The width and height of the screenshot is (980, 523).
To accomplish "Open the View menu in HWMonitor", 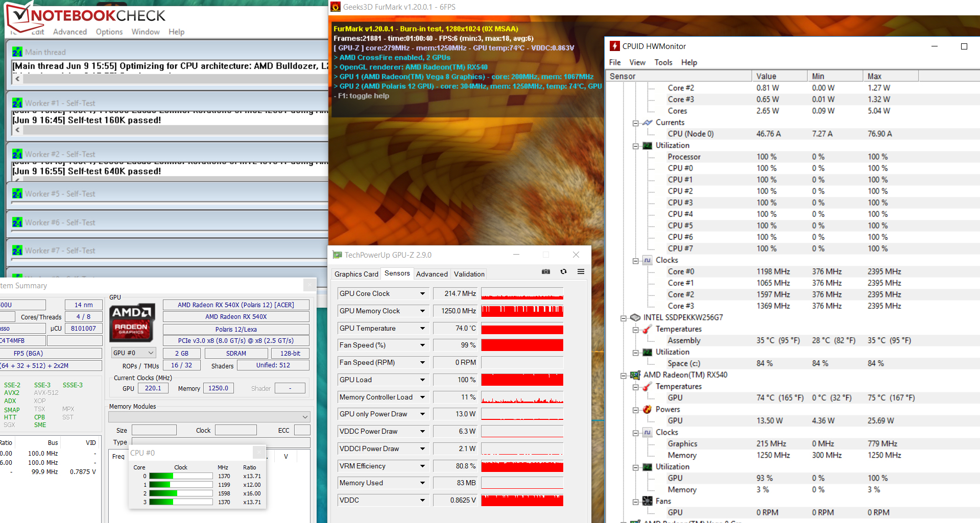I will 637,62.
